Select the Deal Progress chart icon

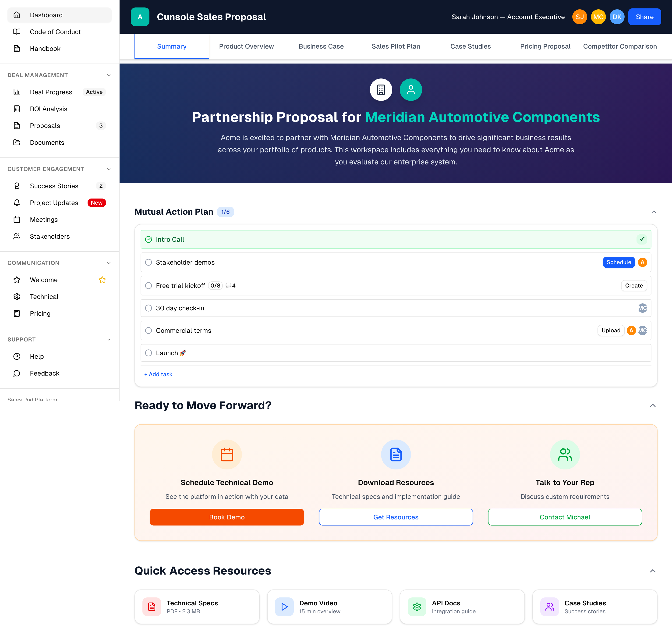pyautogui.click(x=17, y=92)
